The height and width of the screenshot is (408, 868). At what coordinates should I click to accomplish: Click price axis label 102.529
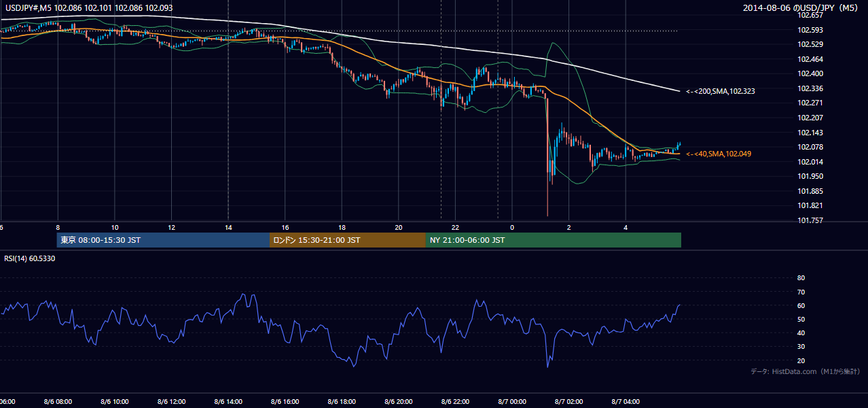(x=809, y=44)
